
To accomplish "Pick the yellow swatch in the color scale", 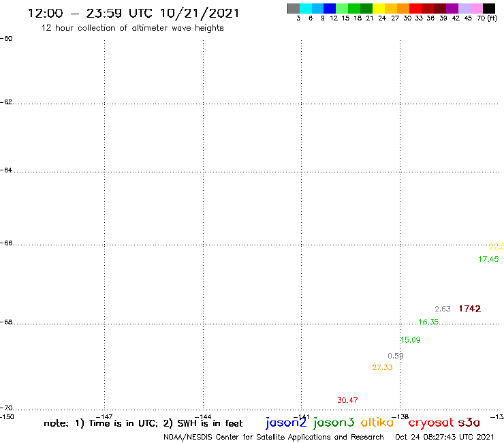I will (379, 8).
